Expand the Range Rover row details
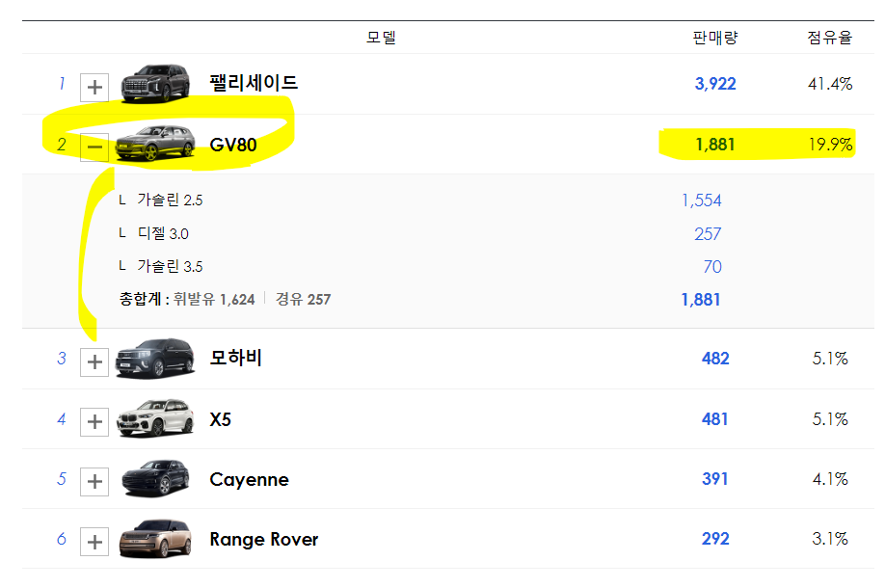Screen dimensions: 885x588 click(x=94, y=542)
